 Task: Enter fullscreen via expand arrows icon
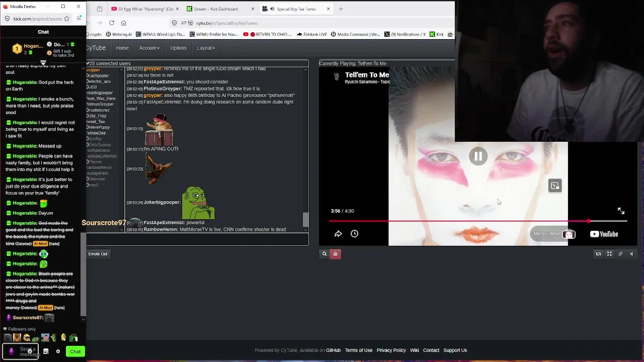tap(621, 211)
